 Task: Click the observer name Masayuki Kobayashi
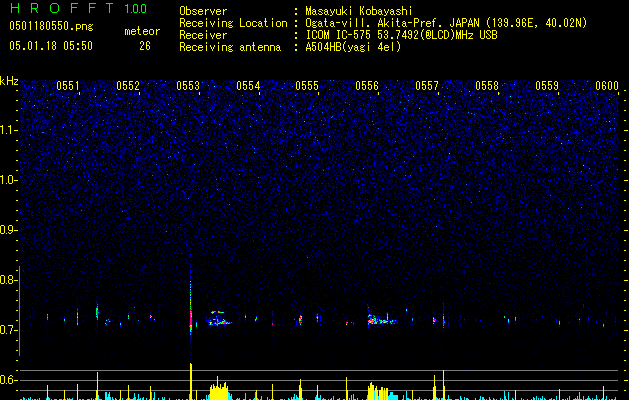pyautogui.click(x=359, y=11)
